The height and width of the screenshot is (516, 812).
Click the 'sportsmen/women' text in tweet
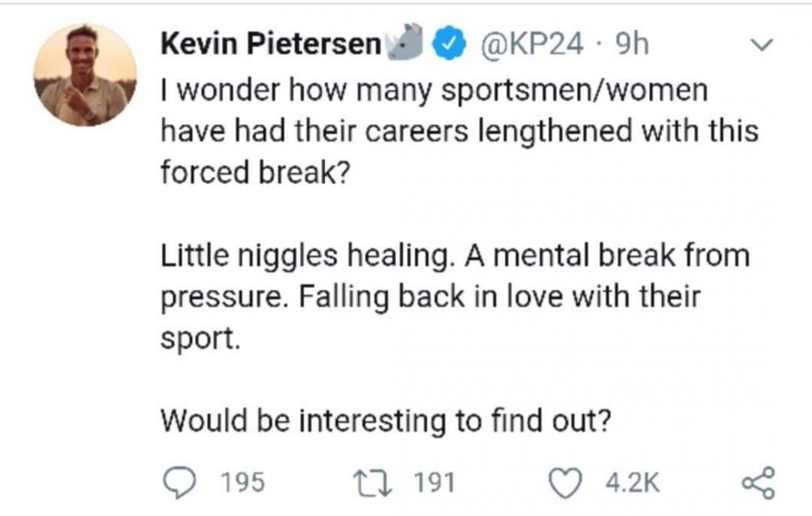click(x=574, y=90)
